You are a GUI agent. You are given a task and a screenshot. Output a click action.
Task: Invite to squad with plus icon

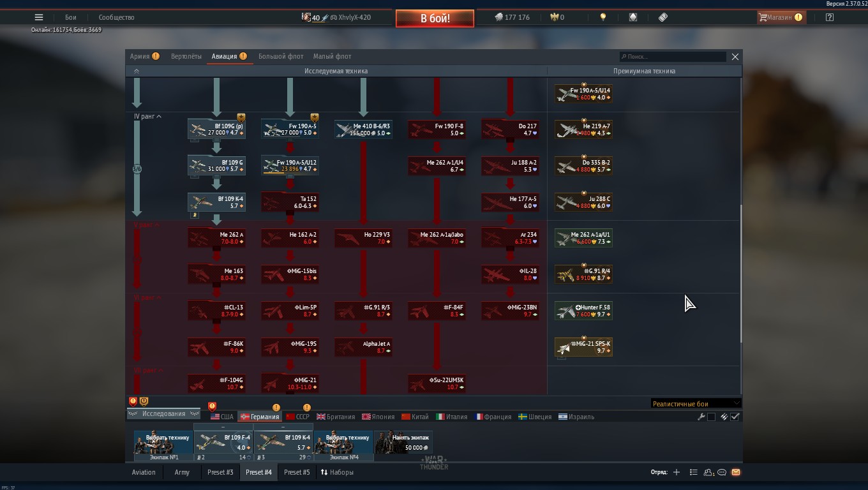tap(677, 472)
